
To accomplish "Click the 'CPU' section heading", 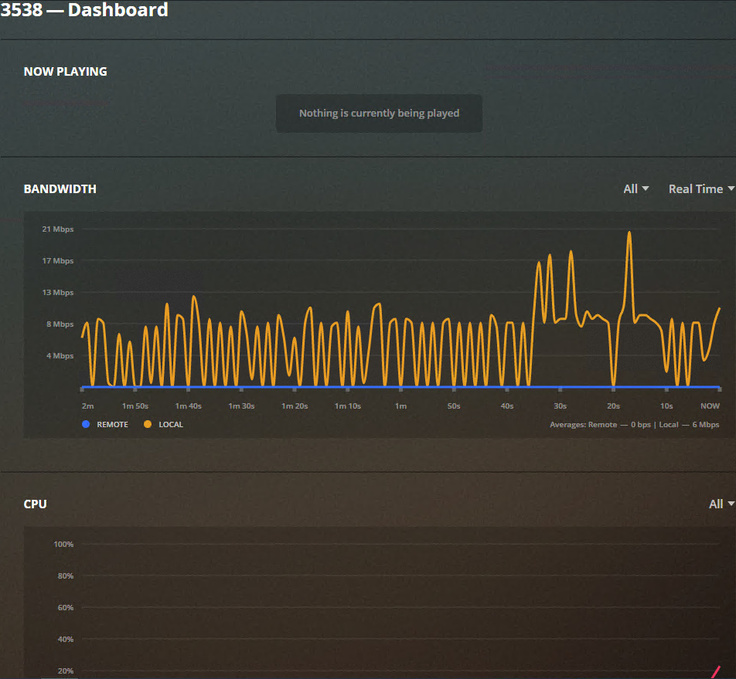I will pos(35,504).
